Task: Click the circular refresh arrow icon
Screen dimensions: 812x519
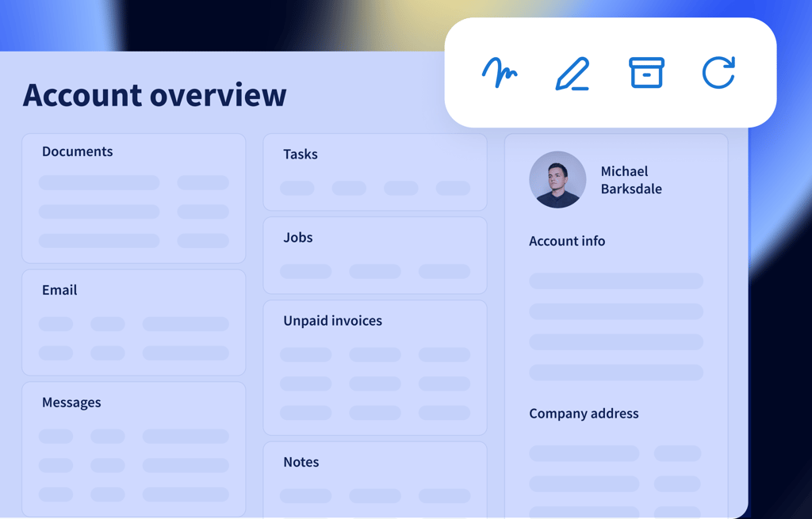Action: 718,73
